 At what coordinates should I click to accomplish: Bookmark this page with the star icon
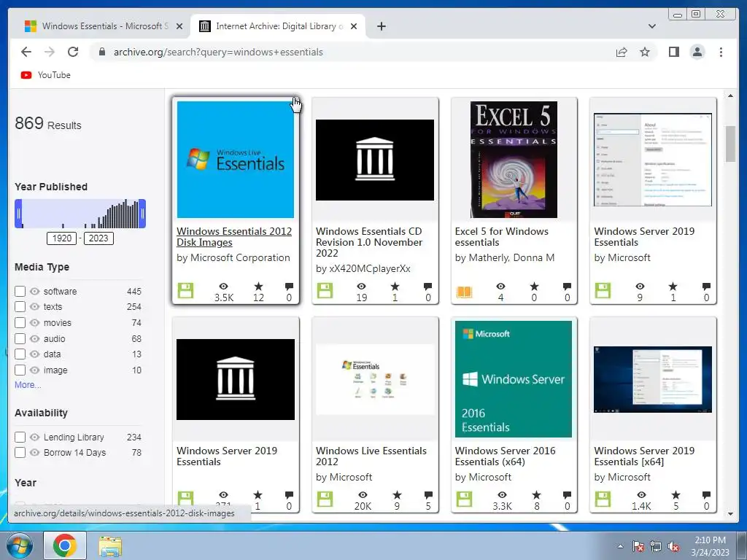pyautogui.click(x=645, y=52)
